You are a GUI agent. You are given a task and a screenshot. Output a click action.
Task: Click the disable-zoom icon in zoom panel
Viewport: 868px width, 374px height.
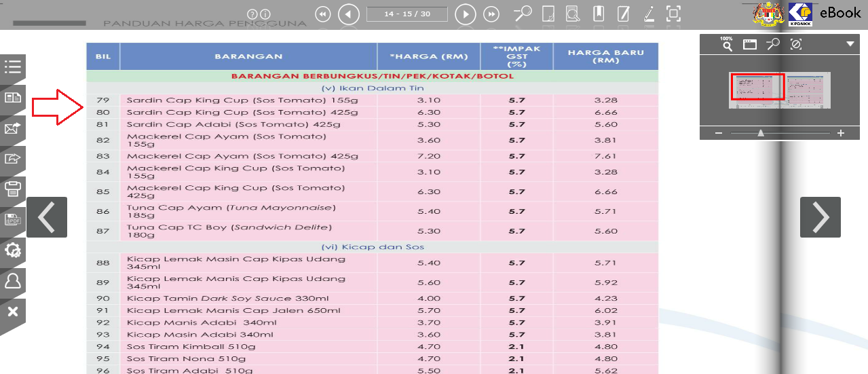point(796,44)
